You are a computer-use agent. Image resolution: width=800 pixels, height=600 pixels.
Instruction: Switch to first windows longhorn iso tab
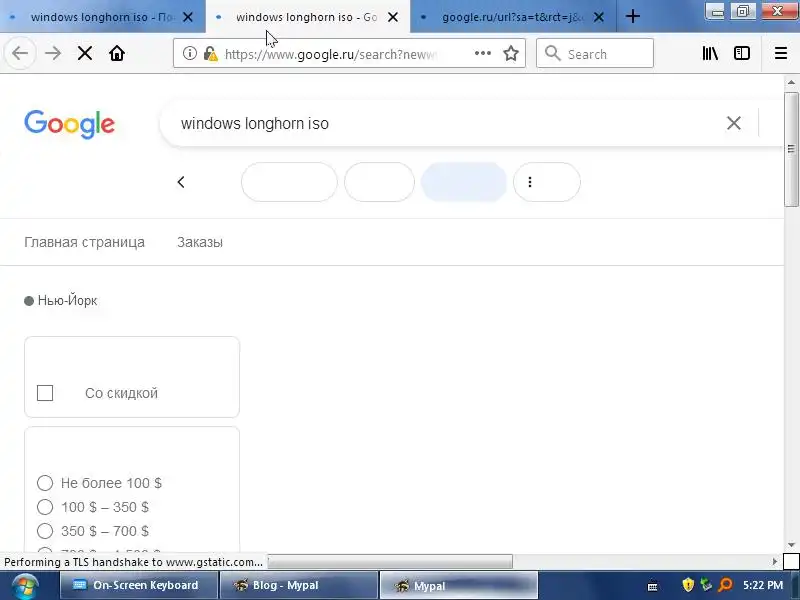[x=102, y=17]
